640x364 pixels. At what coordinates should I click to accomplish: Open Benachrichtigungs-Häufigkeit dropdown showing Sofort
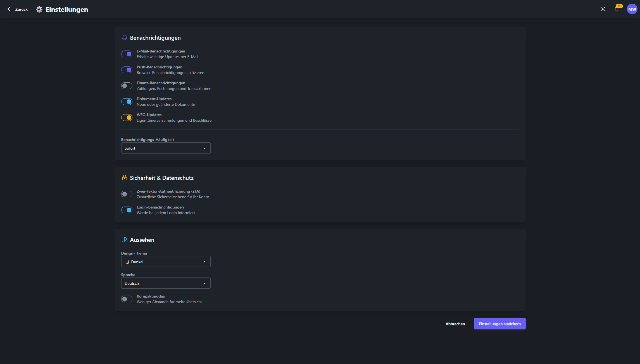166,148
